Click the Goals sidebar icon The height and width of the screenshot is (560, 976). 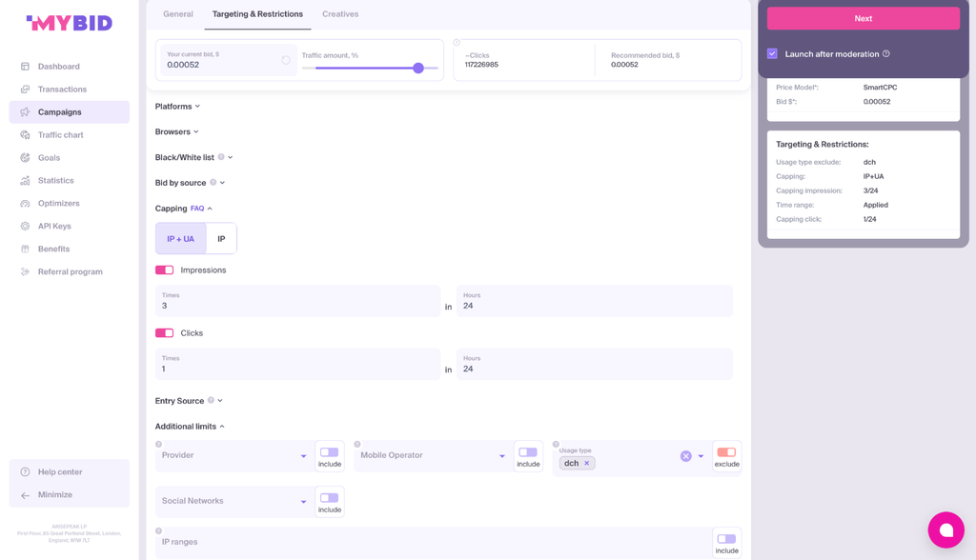tap(25, 157)
